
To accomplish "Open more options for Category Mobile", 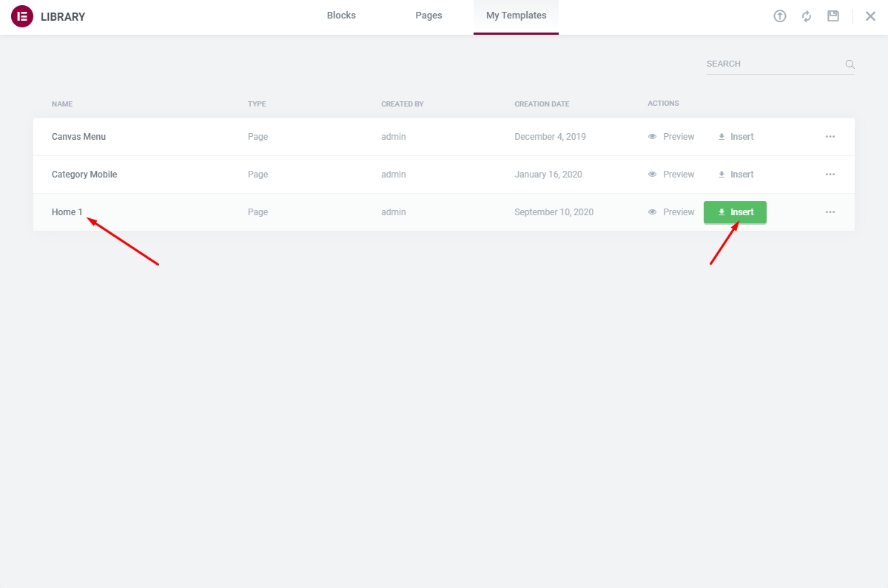I will point(830,175).
